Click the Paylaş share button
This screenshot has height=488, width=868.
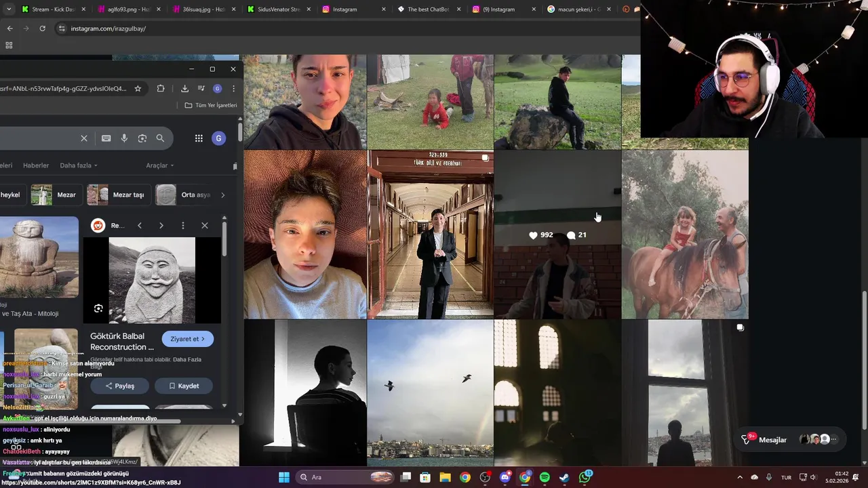(120, 386)
